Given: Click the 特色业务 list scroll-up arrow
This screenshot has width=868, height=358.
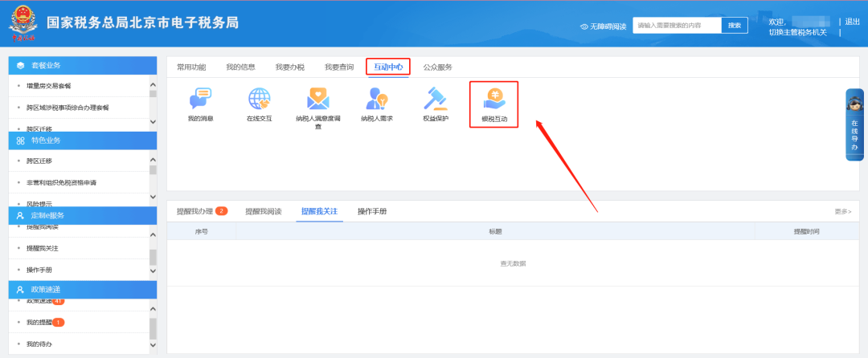Looking at the screenshot, I should (154, 161).
